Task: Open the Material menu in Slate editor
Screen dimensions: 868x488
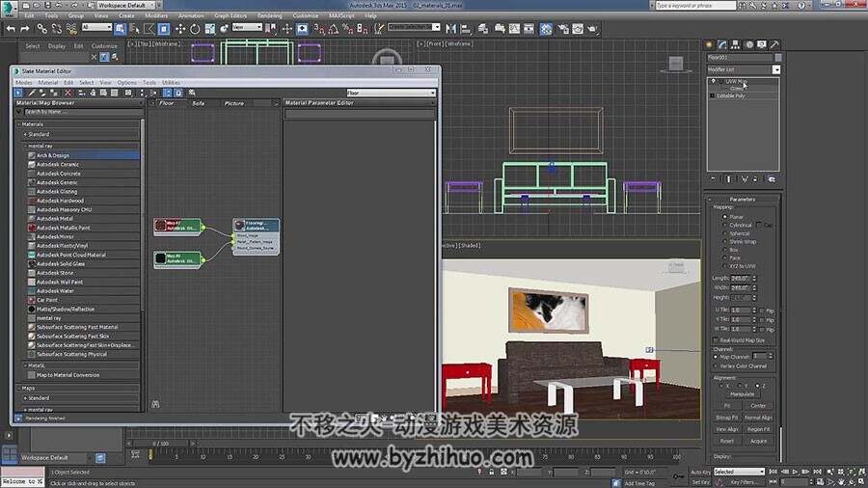Action: tap(47, 82)
